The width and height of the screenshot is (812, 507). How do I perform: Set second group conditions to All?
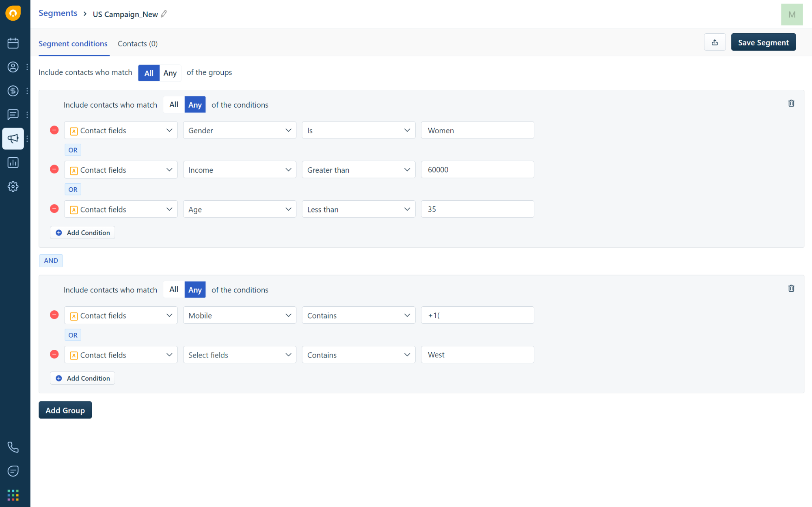click(174, 290)
